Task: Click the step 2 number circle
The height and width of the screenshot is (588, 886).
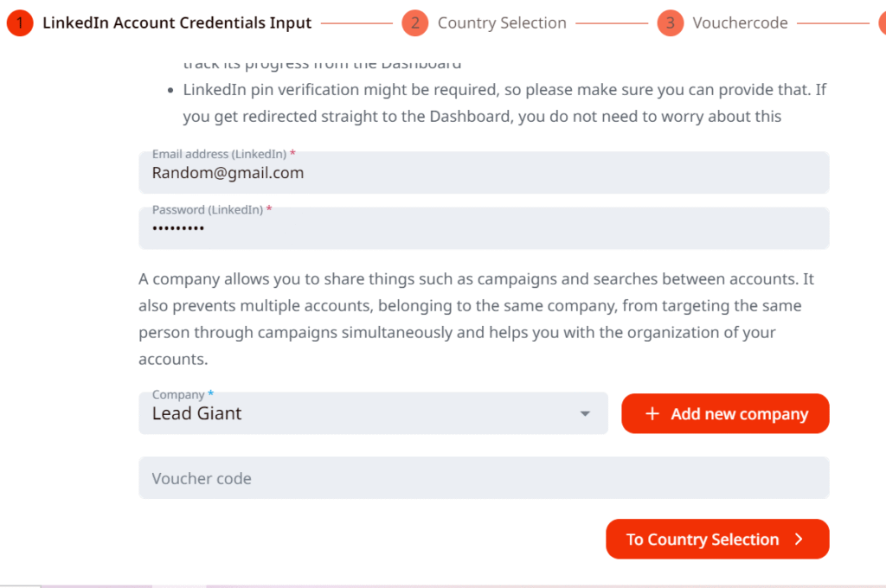Action: click(x=415, y=23)
